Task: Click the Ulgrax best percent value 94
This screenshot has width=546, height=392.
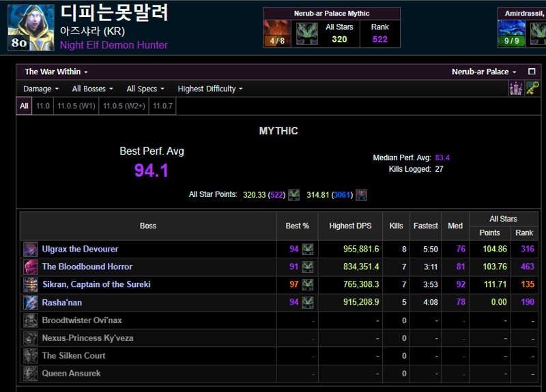Action: (294, 249)
